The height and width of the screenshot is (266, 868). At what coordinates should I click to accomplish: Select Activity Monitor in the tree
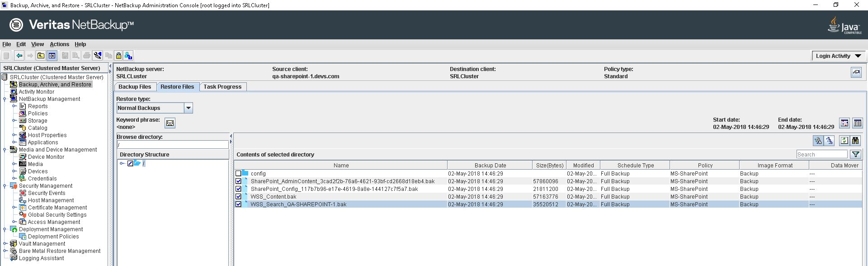(x=36, y=92)
